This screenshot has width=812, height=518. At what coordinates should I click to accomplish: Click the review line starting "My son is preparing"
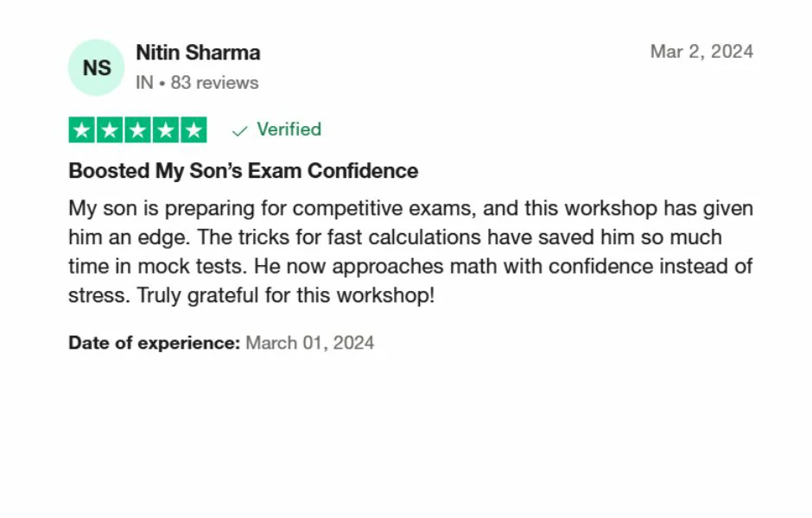click(410, 209)
